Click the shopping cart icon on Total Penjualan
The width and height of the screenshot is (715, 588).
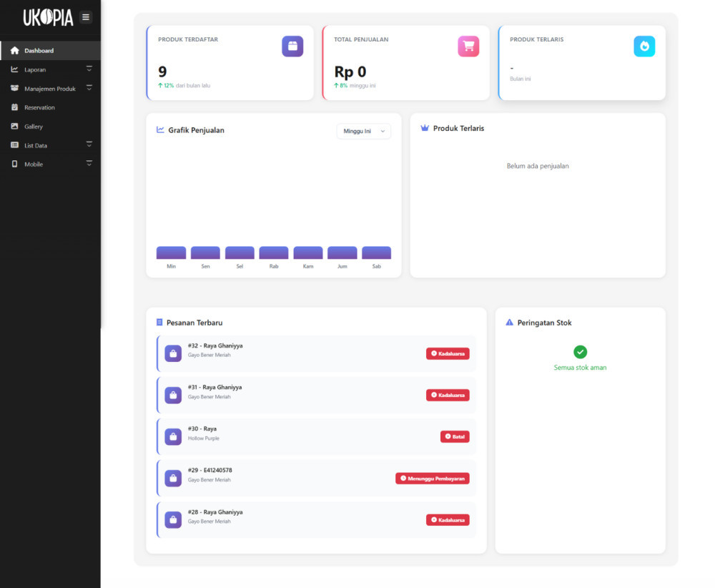tap(468, 46)
